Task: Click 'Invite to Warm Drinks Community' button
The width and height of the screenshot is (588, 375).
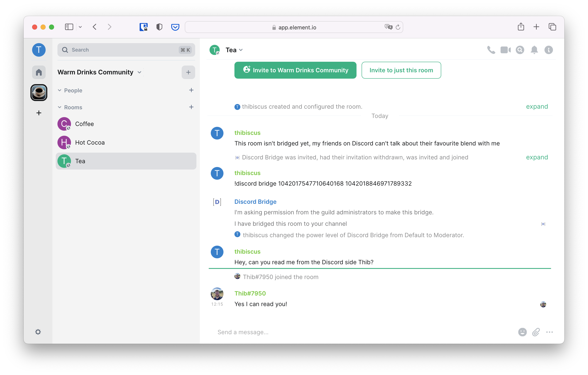Action: pyautogui.click(x=295, y=70)
